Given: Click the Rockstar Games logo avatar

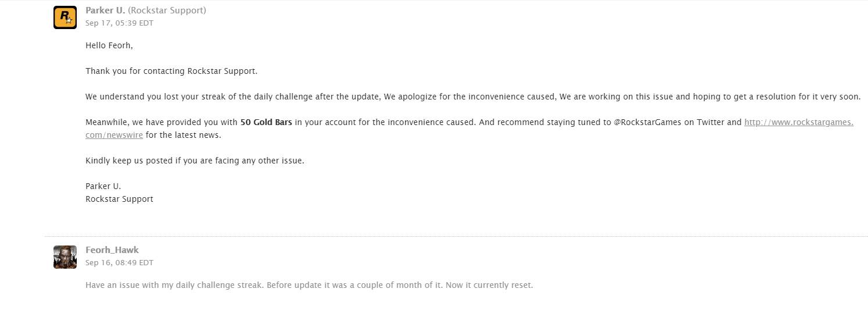Looking at the screenshot, I should pos(65,17).
